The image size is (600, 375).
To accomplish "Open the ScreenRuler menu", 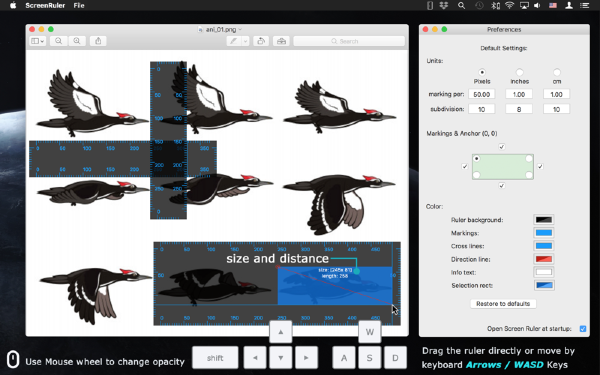I will coord(45,5).
